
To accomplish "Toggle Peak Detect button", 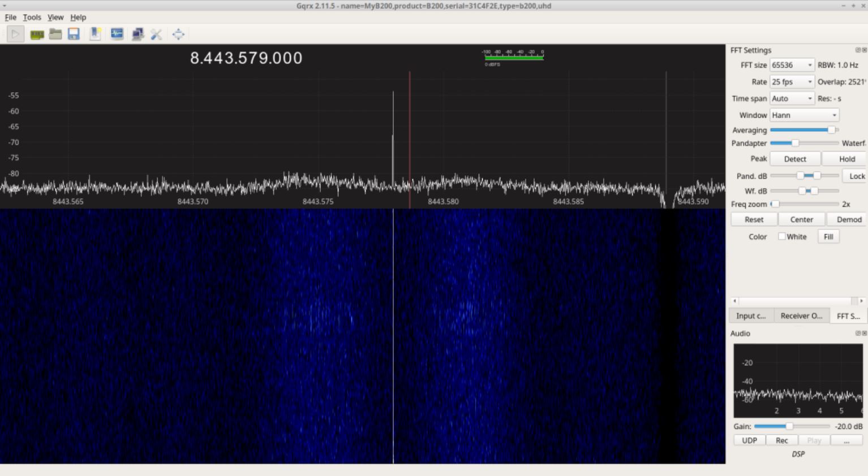I will [795, 159].
